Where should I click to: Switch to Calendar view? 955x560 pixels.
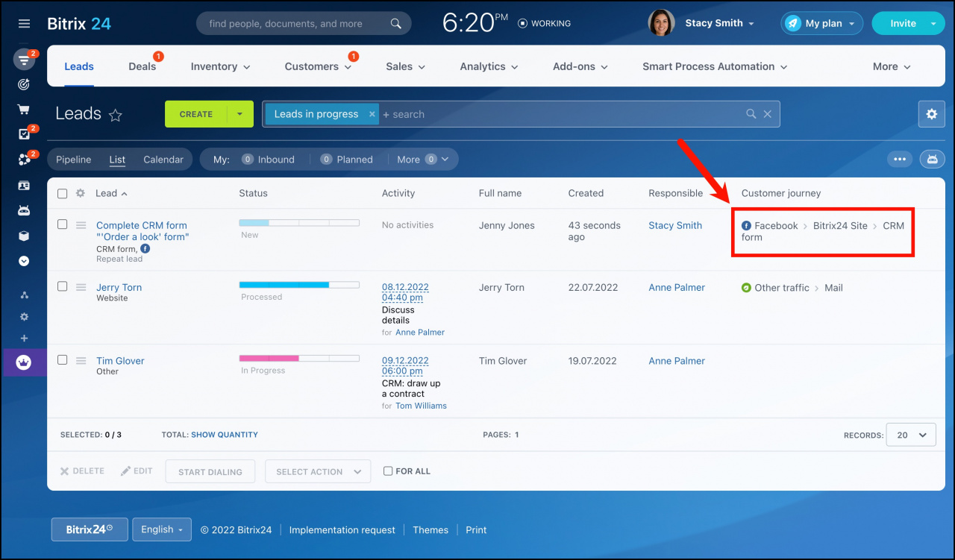click(163, 160)
